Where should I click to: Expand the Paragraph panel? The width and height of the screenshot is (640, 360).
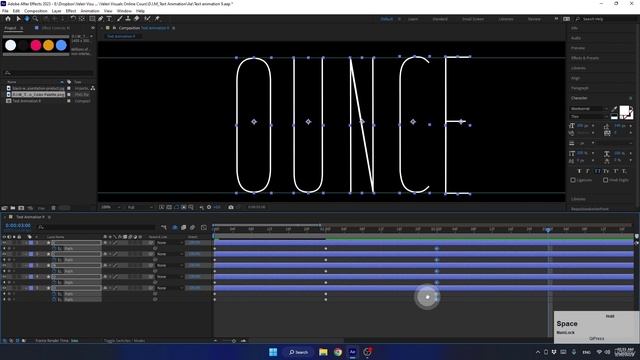[580, 88]
